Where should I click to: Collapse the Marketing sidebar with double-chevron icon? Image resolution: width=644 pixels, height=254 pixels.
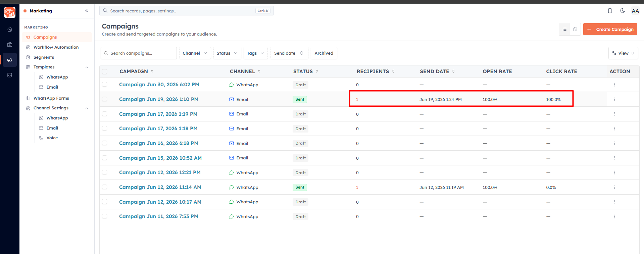[87, 11]
